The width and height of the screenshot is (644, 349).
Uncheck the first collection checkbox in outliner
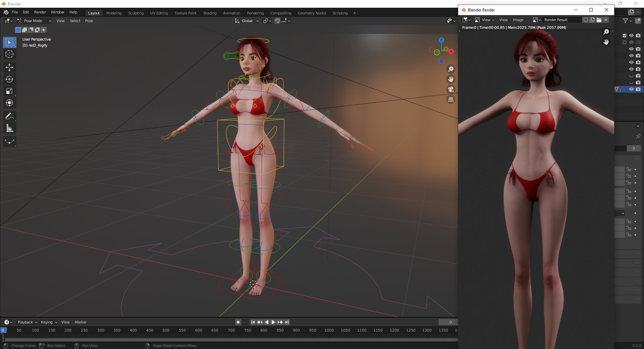(625, 36)
